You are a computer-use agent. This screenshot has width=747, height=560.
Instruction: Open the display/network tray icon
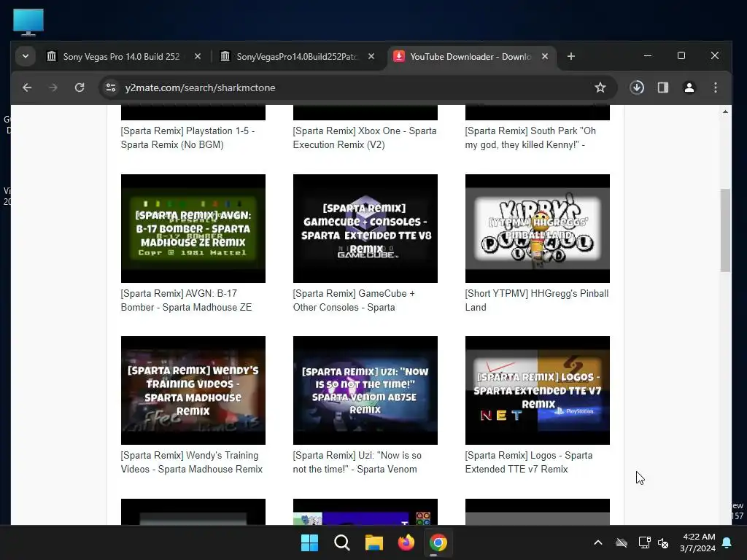(644, 542)
